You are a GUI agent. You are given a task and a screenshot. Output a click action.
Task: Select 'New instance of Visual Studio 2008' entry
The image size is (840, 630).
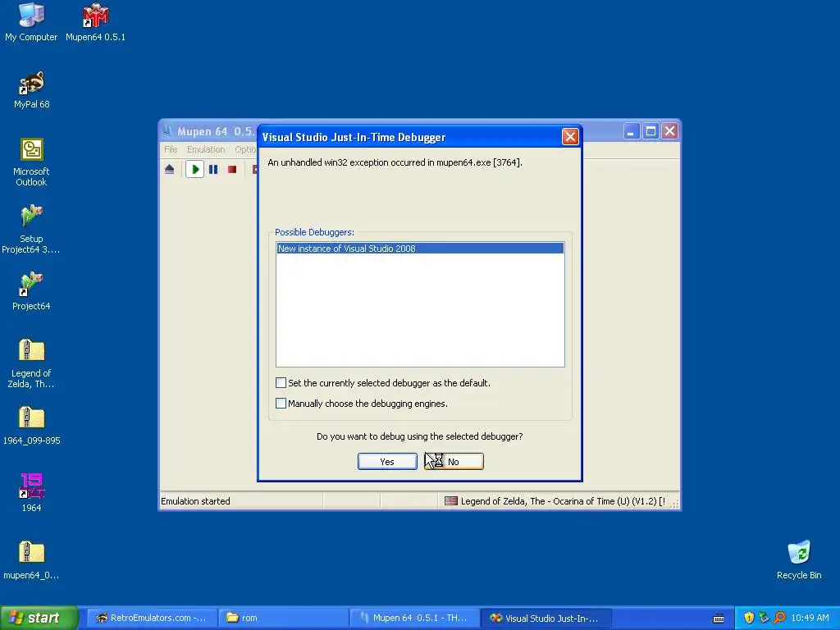click(420, 248)
